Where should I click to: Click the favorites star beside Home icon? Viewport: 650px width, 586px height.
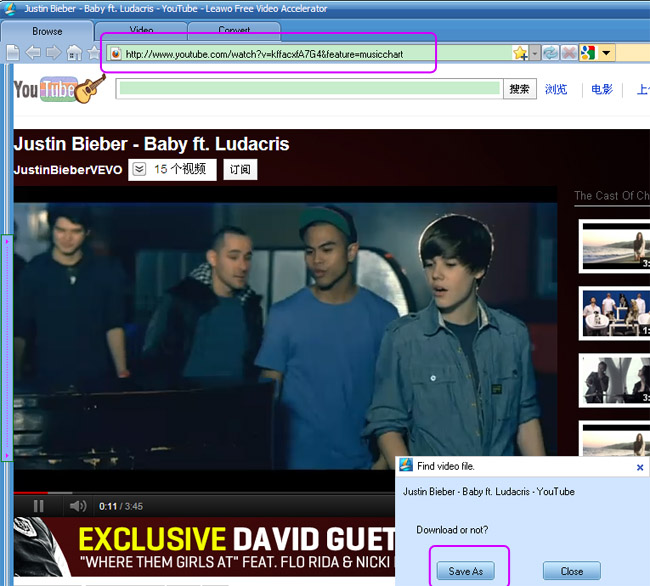click(x=94, y=53)
